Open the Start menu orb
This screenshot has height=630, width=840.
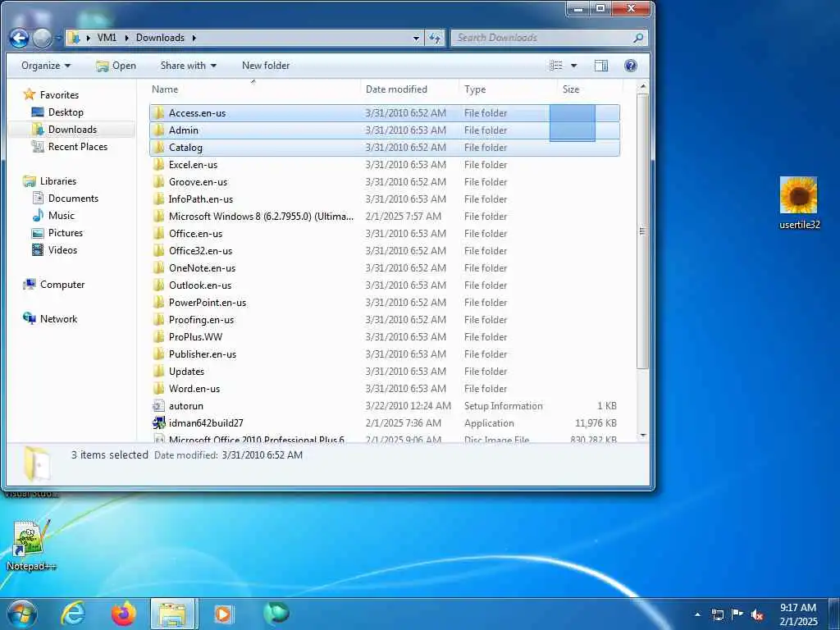click(22, 614)
